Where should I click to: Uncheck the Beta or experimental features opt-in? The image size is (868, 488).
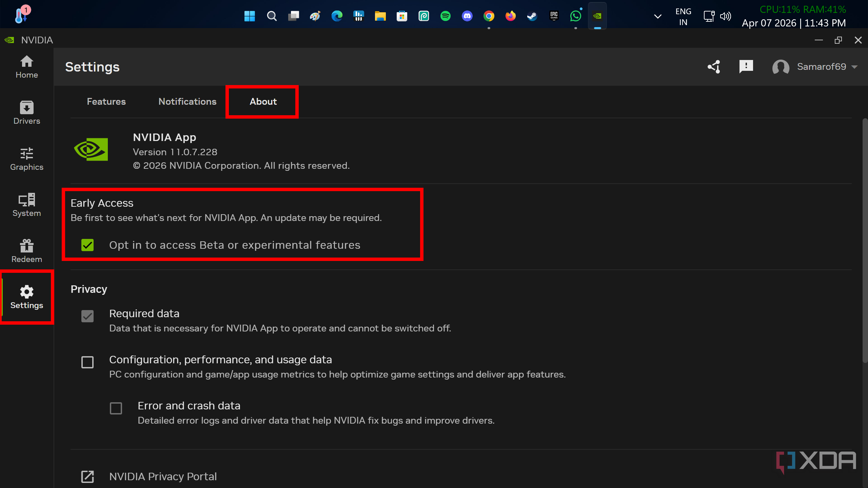tap(87, 245)
